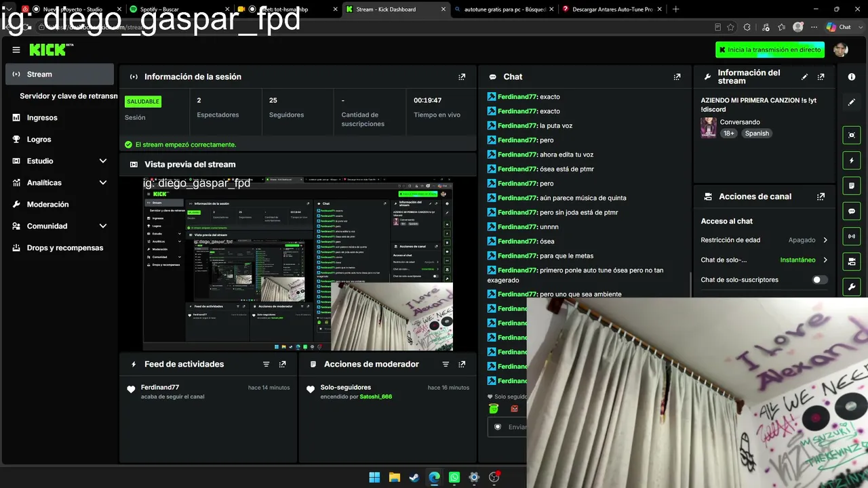Open the info icon in right sidebar
The height and width of the screenshot is (488, 868).
pyautogui.click(x=852, y=77)
